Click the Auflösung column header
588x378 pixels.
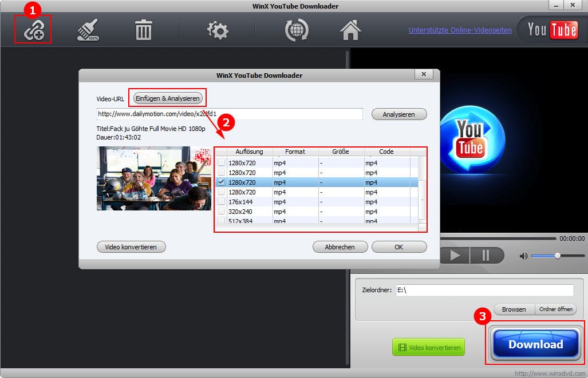[x=250, y=152]
